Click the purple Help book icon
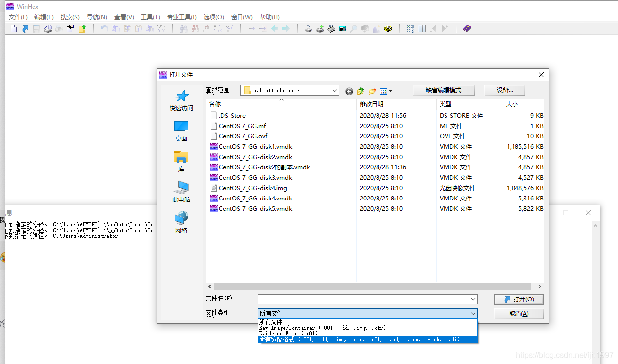Viewport: 618px width, 364px height. (x=467, y=29)
